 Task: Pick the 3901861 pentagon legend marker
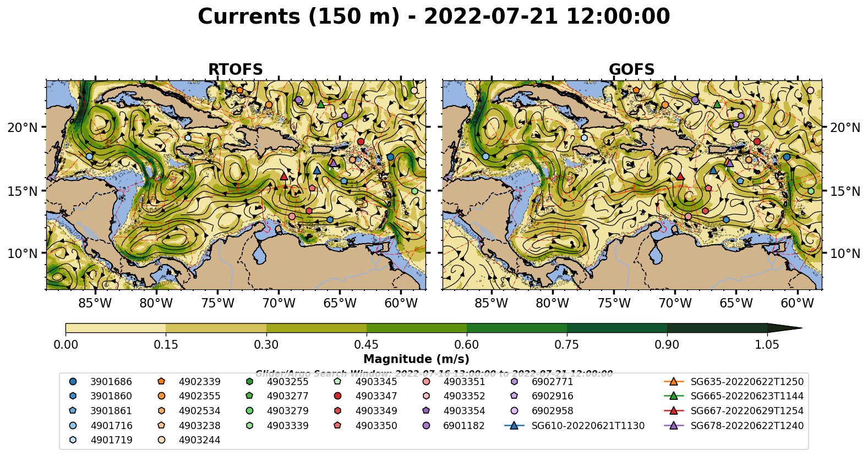(x=73, y=410)
